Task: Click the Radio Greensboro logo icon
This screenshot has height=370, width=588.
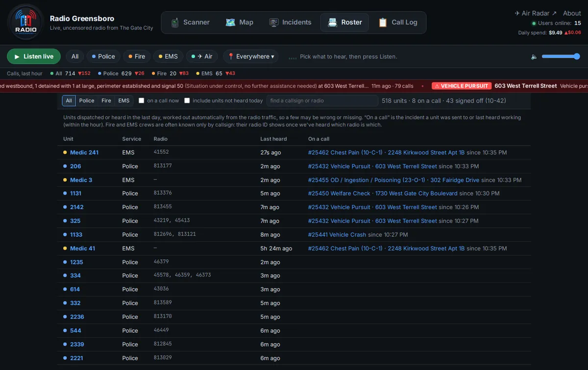Action: (25, 22)
